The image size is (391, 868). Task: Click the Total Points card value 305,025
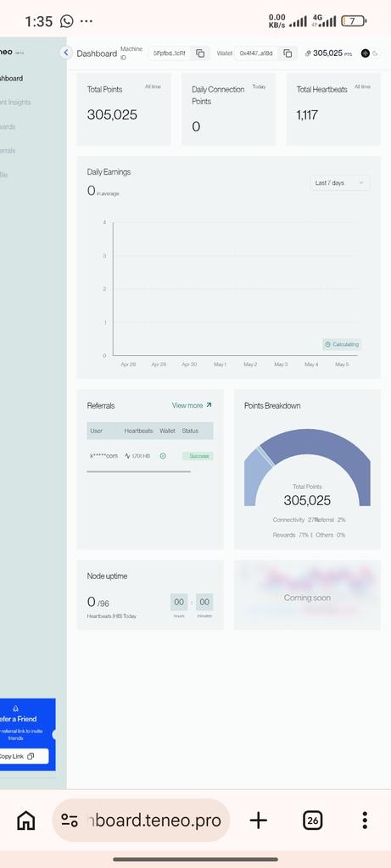click(x=112, y=114)
